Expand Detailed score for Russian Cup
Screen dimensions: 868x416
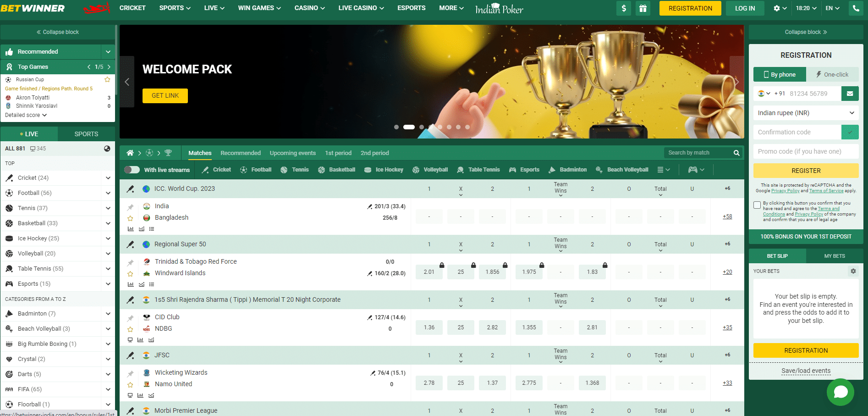pos(26,115)
